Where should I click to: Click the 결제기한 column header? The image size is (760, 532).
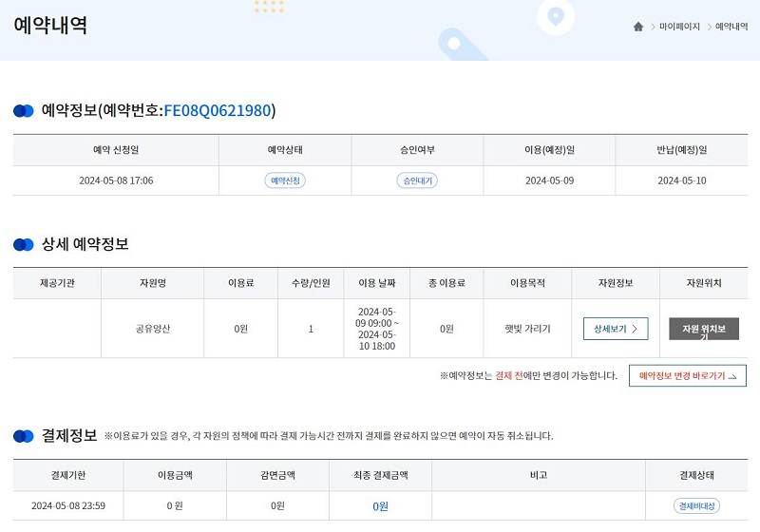tap(68, 475)
